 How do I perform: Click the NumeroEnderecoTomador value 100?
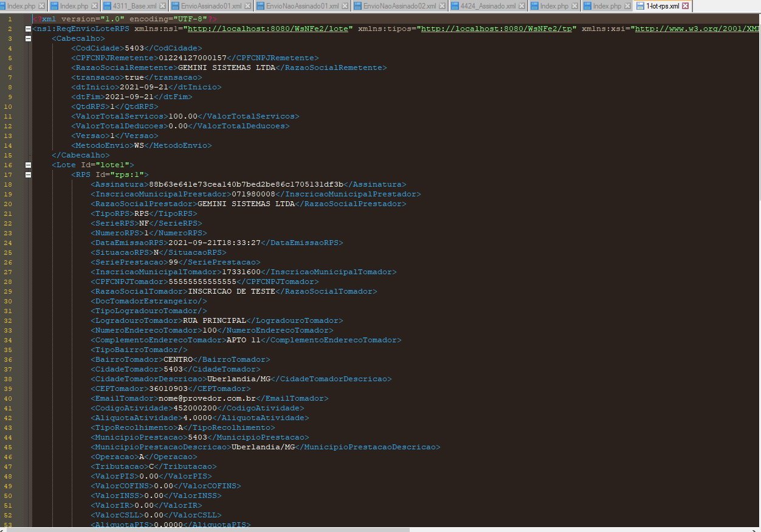coord(210,330)
